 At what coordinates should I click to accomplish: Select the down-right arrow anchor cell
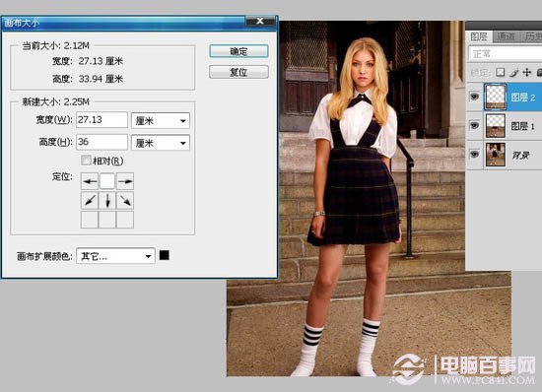tap(125, 200)
